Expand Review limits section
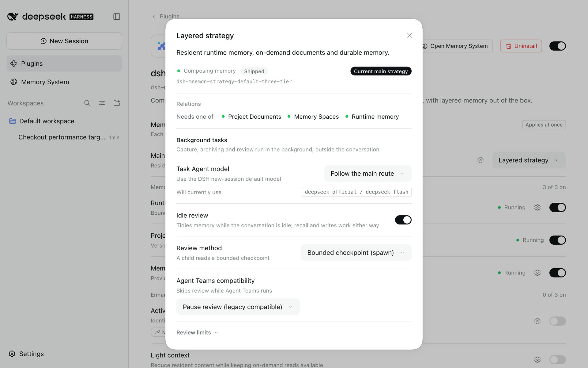This screenshot has height=368, width=588. (x=198, y=333)
